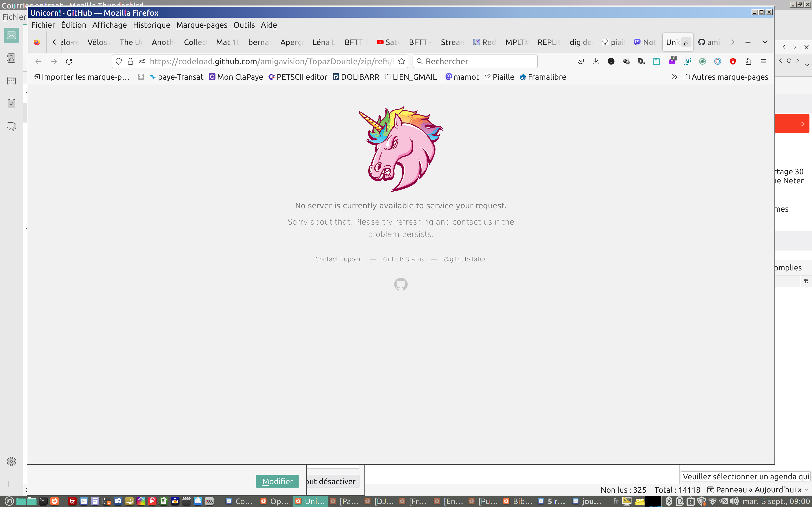Reload the GitHub error page
The image size is (812, 507).
pos(69,61)
